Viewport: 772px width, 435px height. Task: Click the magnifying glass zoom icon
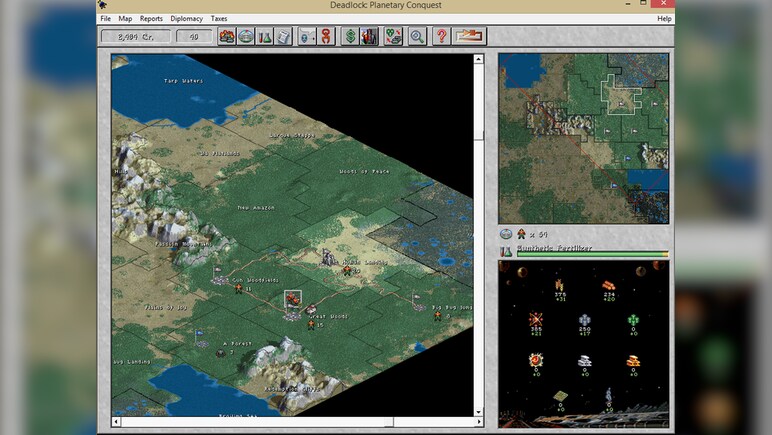coord(417,36)
